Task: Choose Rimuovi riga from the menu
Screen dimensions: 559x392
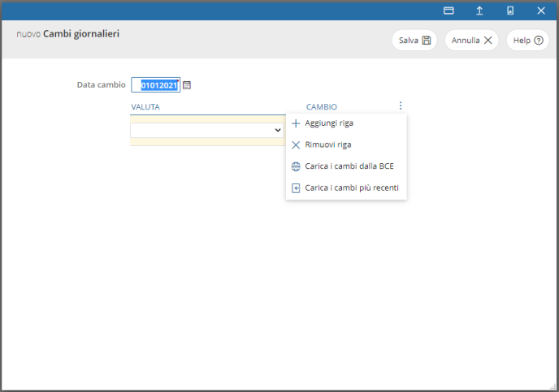Action: (x=327, y=144)
